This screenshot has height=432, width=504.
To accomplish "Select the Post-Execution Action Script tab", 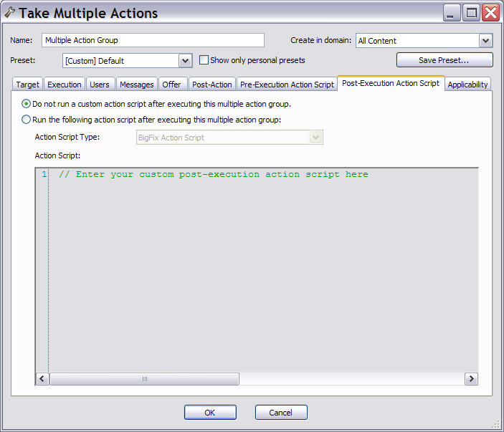I will pos(391,83).
